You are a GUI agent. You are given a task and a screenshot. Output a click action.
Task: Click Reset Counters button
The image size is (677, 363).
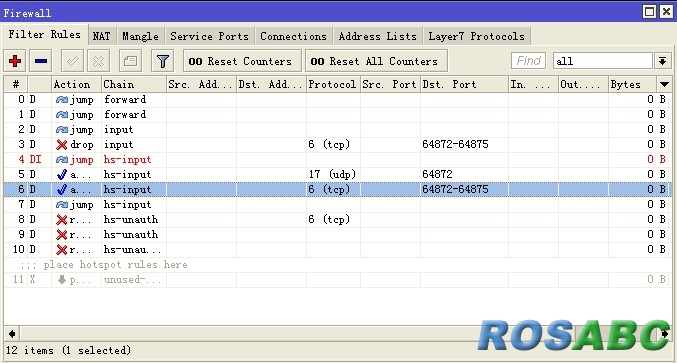242,61
